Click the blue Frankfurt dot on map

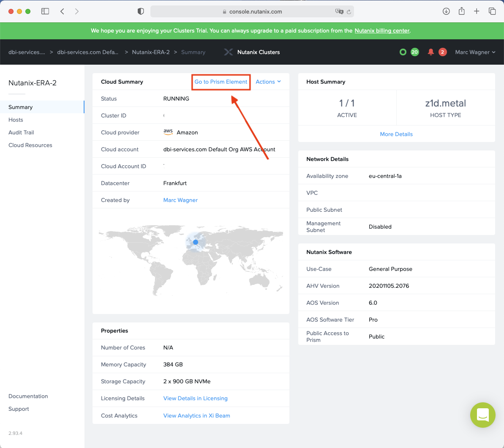(196, 242)
